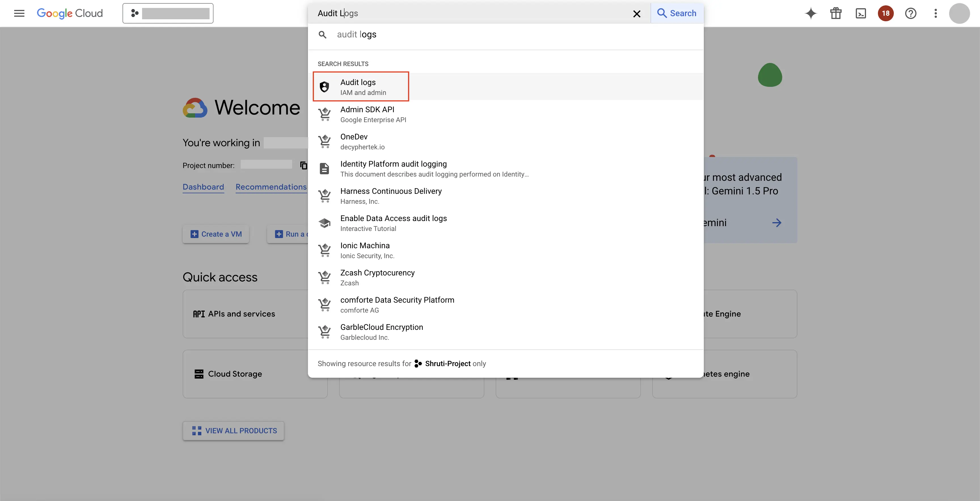Click the Create a VM button
Screen dimensions: 980x501
click(216, 234)
